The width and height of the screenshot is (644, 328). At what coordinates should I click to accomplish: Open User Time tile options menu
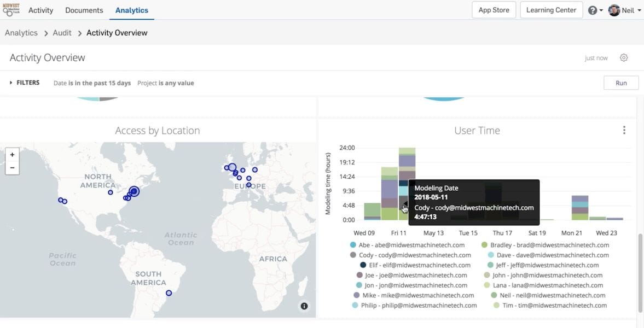(x=624, y=130)
